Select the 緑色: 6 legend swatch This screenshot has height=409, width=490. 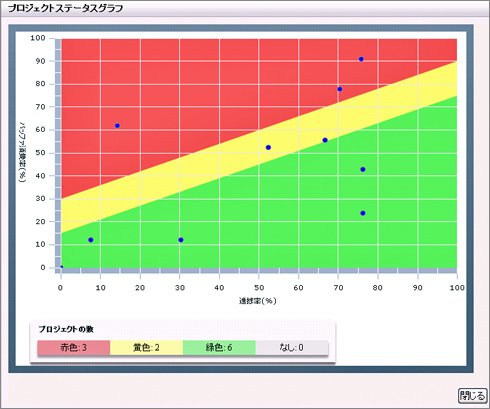pos(219,348)
